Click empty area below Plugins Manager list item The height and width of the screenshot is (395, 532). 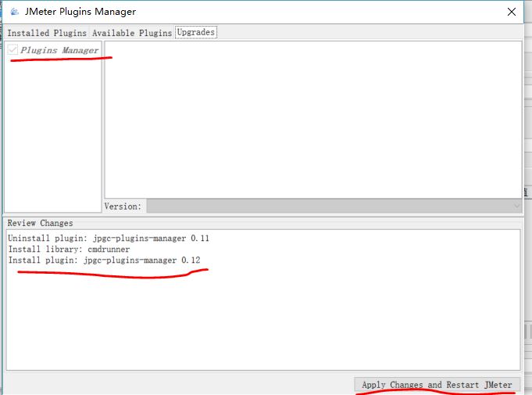point(53,133)
